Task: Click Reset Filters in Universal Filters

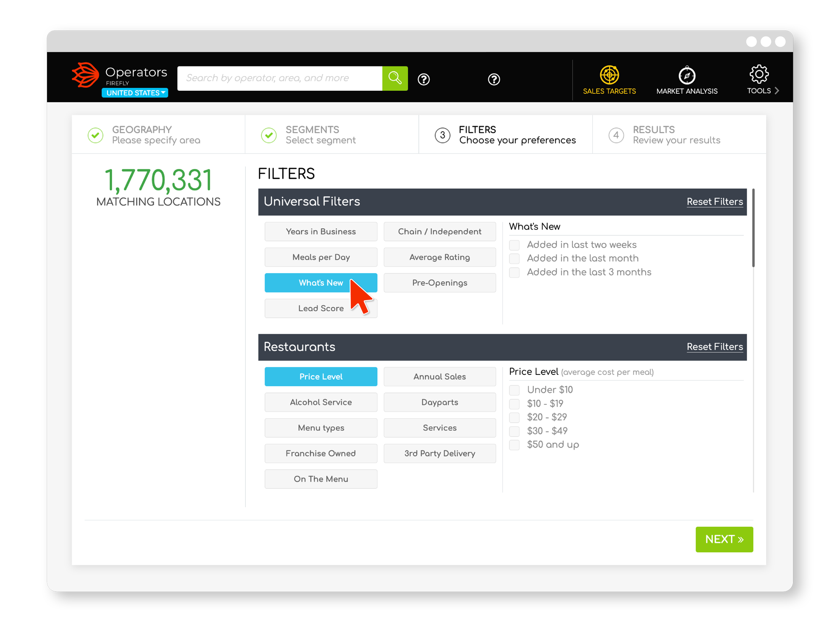Action: click(715, 202)
